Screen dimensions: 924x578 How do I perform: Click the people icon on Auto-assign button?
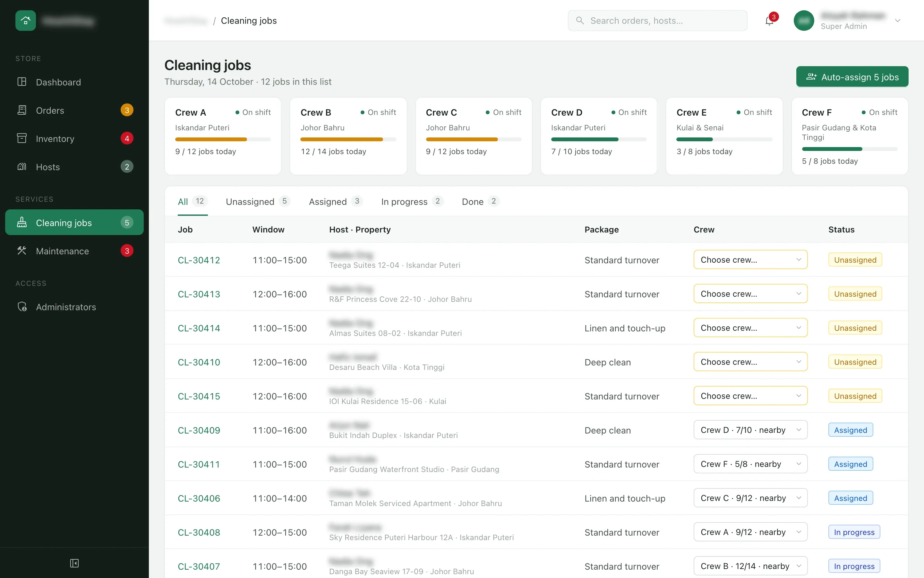811,77
